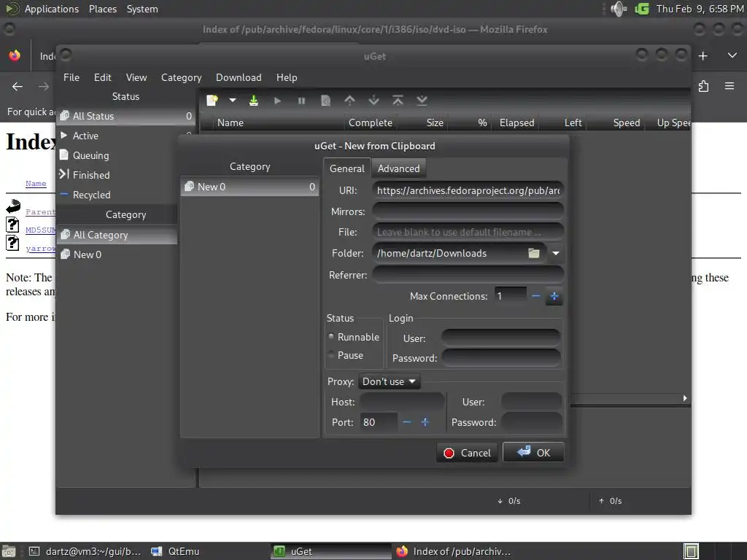The height and width of the screenshot is (560, 747).
Task: Click the Move Down arrow toolbar icon
Action: point(373,101)
